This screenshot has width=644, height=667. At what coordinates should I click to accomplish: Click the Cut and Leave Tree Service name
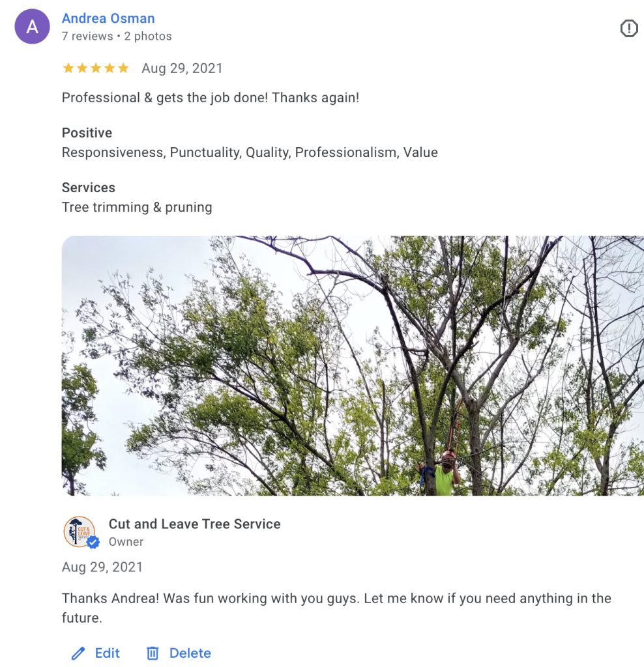click(194, 524)
